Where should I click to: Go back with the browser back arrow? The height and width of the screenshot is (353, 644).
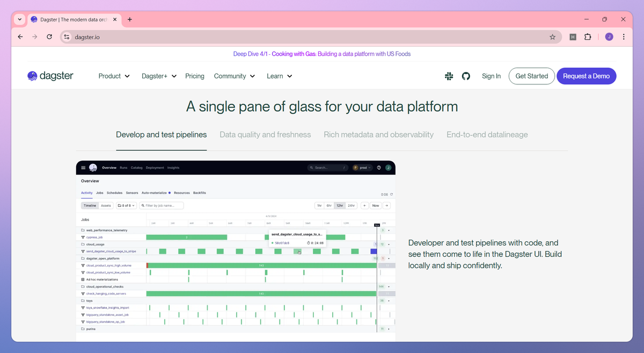(20, 37)
